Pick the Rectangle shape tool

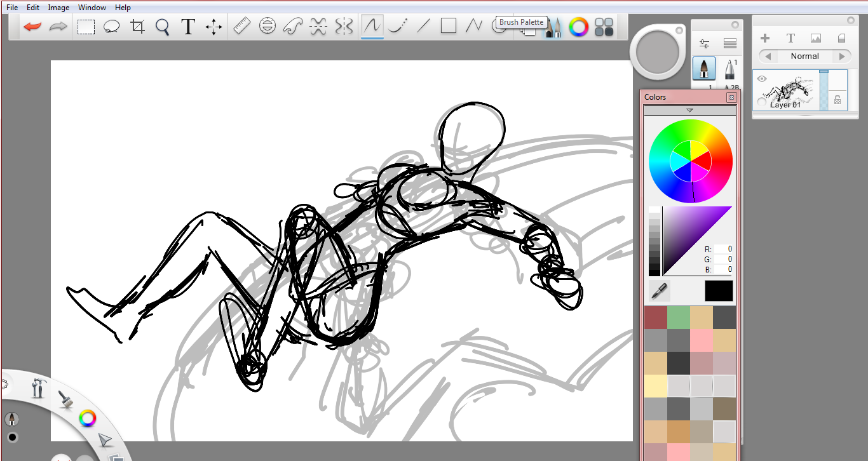pyautogui.click(x=449, y=26)
